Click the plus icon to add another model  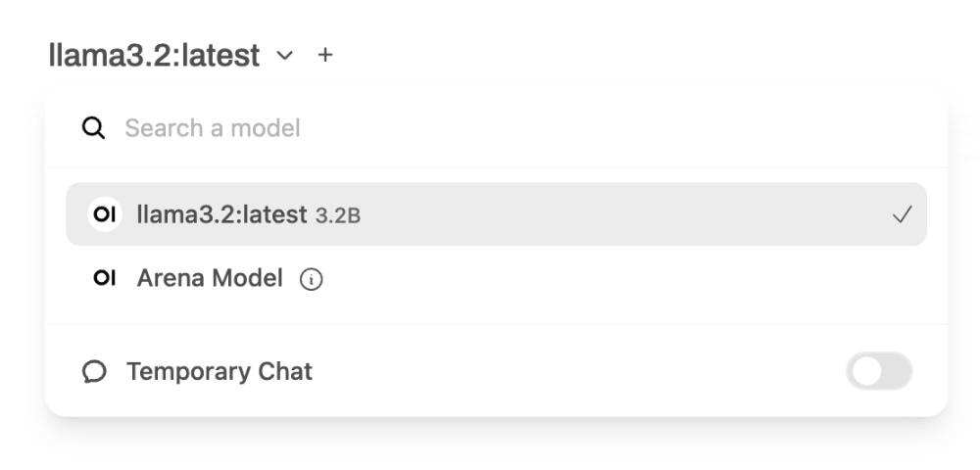(x=325, y=56)
